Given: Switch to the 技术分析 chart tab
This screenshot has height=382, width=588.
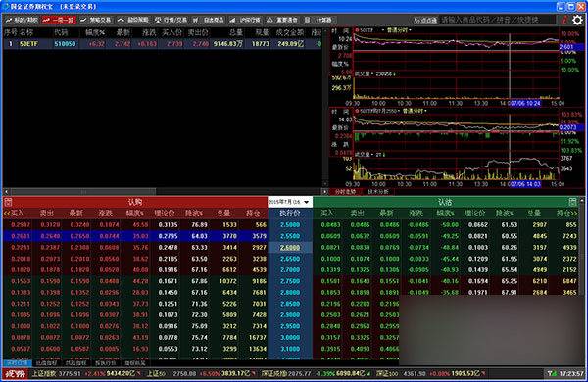Looking at the screenshot, I should (378, 192).
